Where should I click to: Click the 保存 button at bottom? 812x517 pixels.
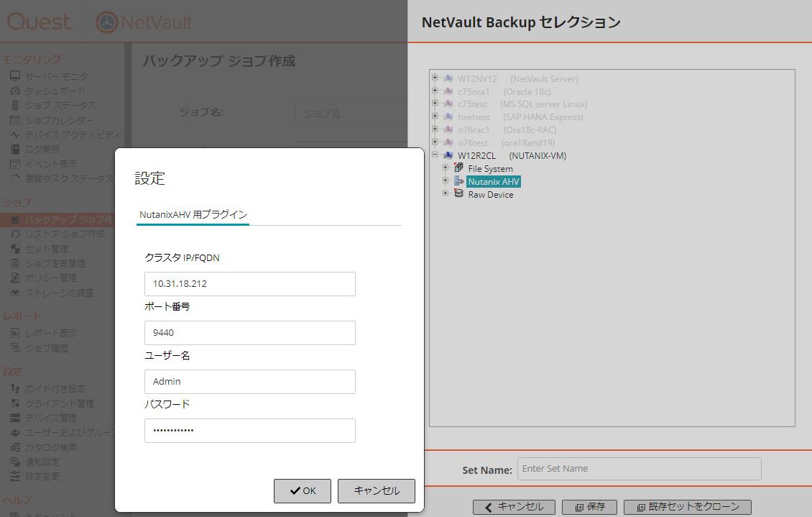click(589, 507)
